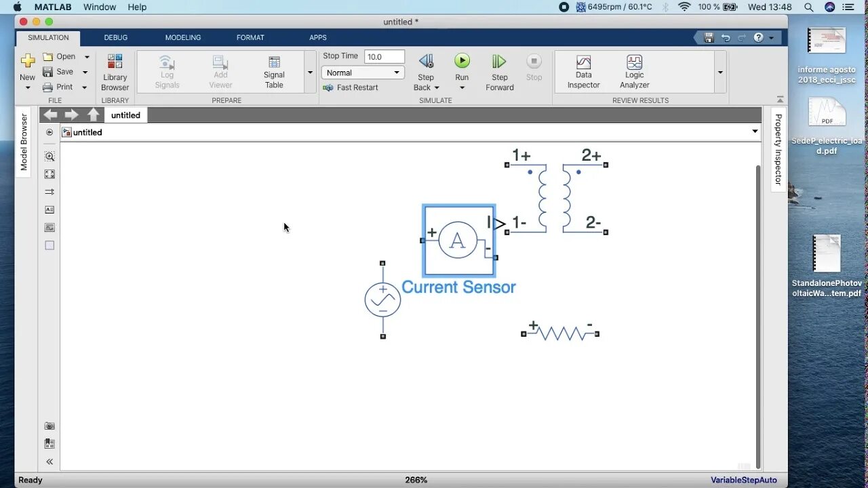Switch to the APPS tab
This screenshot has width=868, height=488.
(x=318, y=38)
